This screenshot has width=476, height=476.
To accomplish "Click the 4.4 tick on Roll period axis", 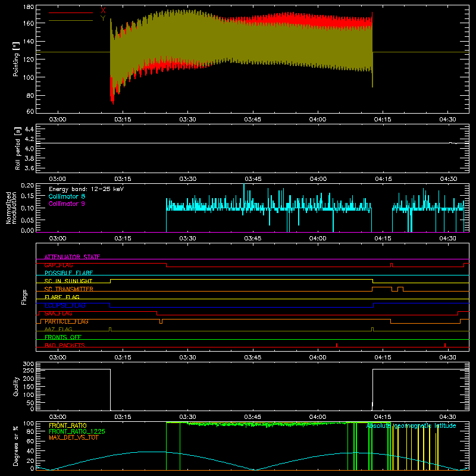I will [29, 129].
